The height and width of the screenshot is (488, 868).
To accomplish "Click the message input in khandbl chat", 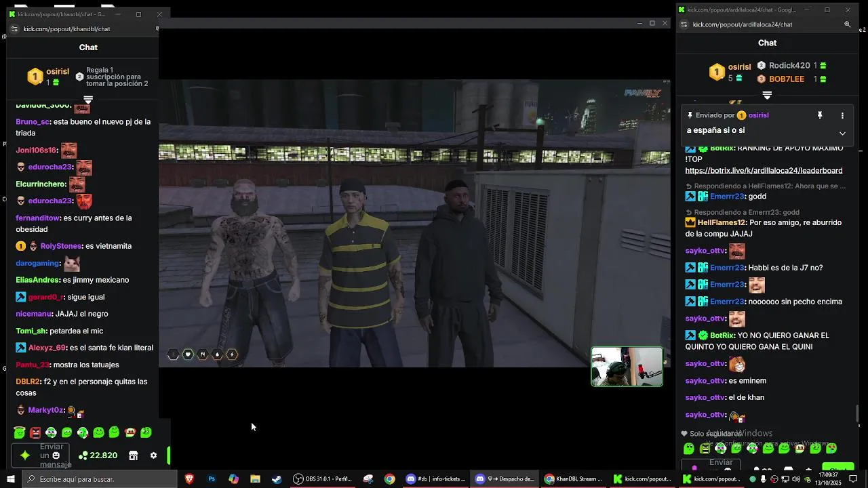I will pyautogui.click(x=42, y=455).
